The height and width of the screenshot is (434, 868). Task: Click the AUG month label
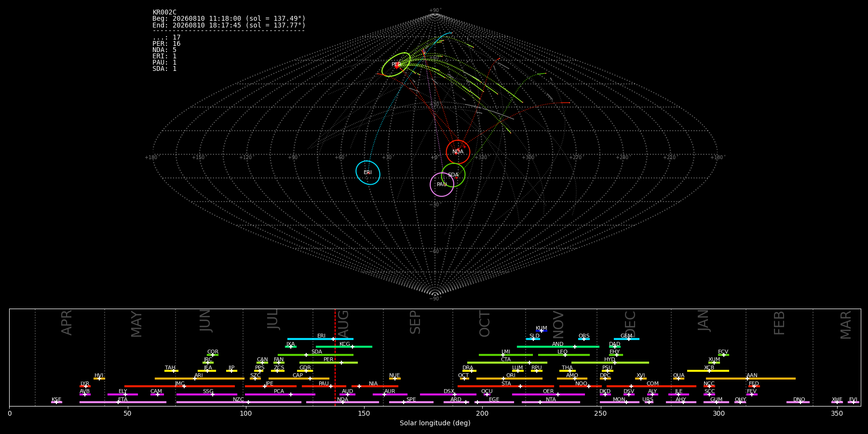pos(343,324)
